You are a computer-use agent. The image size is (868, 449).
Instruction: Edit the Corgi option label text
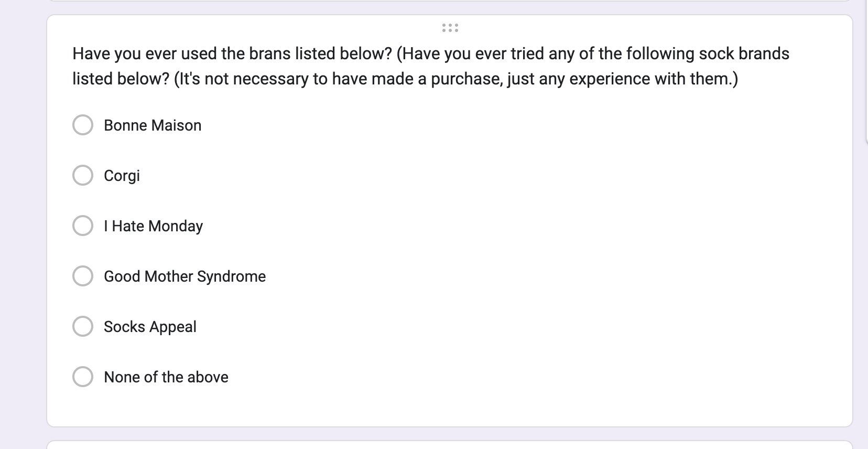tap(122, 176)
